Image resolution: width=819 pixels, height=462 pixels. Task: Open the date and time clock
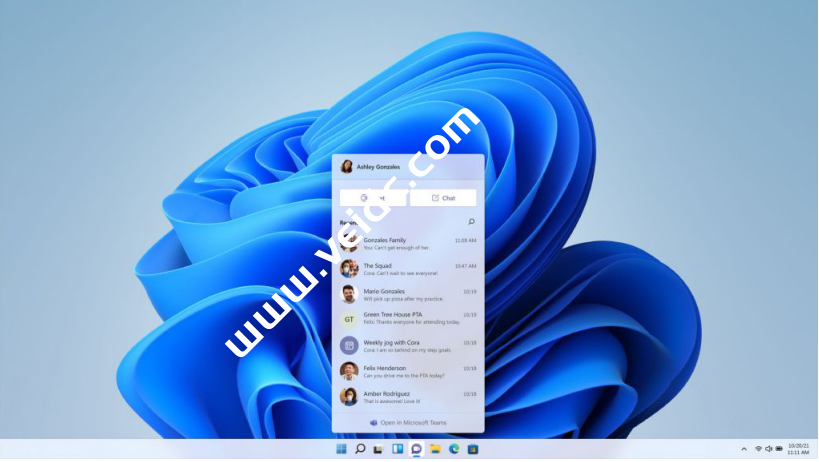pyautogui.click(x=798, y=450)
